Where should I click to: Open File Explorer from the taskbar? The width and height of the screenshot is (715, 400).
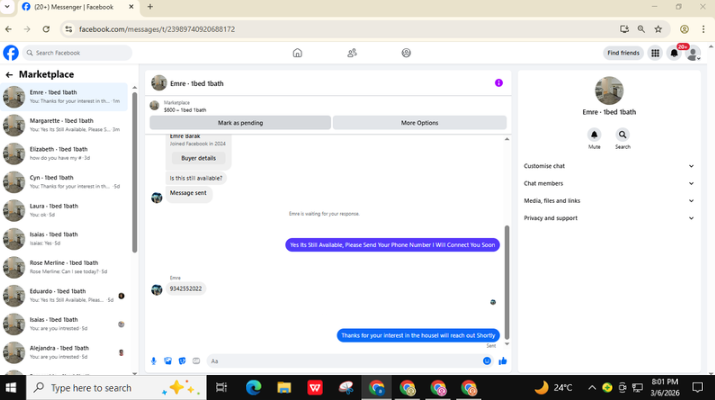click(284, 388)
